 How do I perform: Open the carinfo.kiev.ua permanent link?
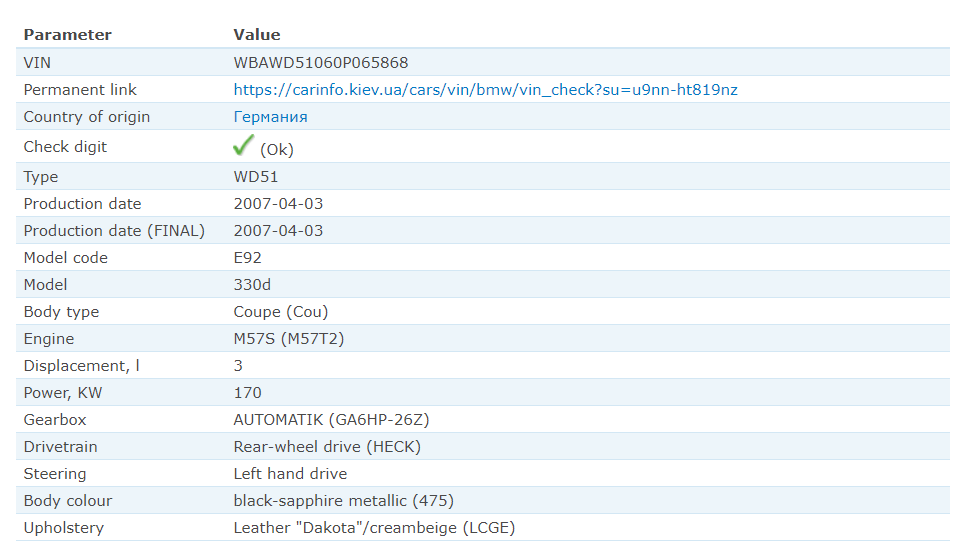[x=485, y=90]
